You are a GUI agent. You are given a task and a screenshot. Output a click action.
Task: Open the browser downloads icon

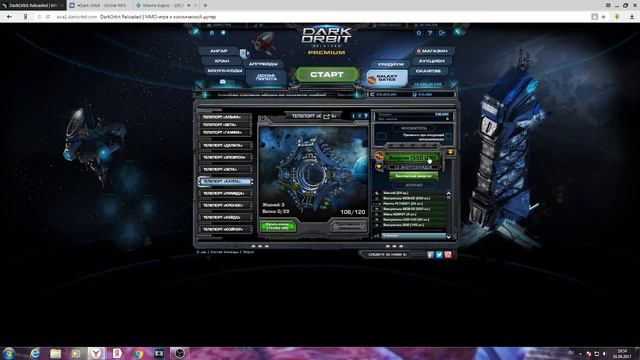632,17
